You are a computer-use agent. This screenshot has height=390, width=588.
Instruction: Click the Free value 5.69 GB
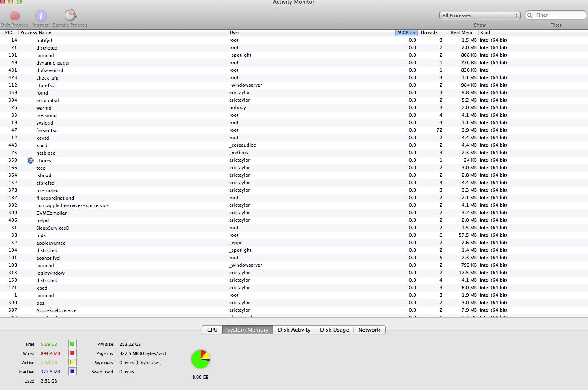coord(49,344)
